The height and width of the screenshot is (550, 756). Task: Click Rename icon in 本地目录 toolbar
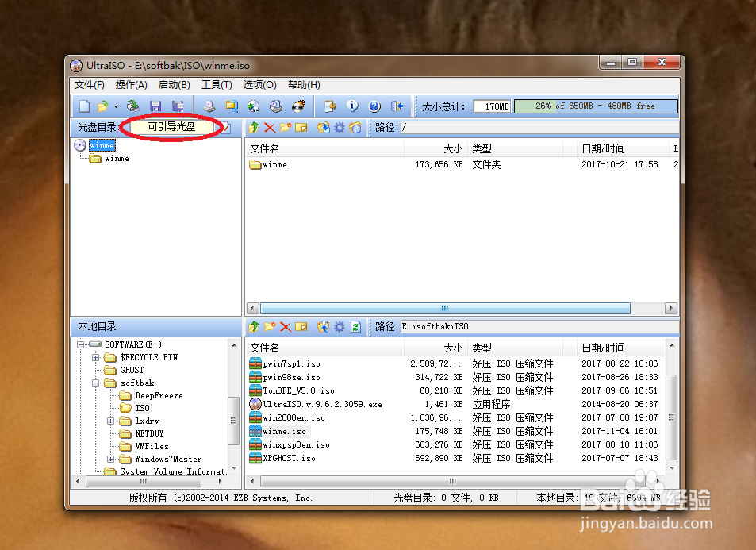pyautogui.click(x=301, y=327)
